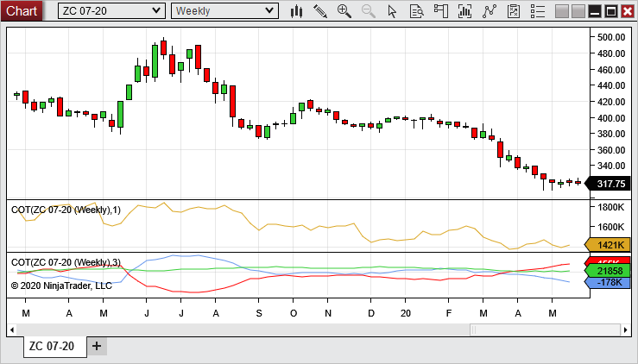This screenshot has width=638, height=364.
Task: Click the zoom out magnifier
Action: pos(369,11)
